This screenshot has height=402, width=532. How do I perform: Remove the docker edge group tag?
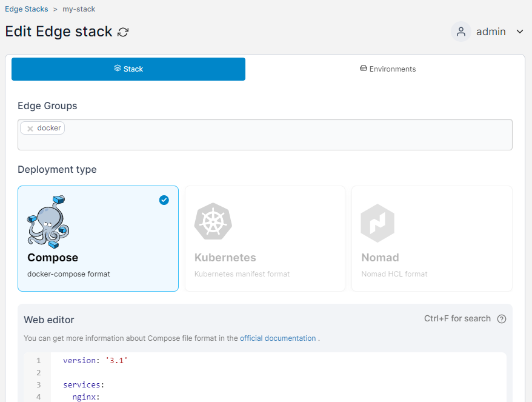tap(30, 129)
